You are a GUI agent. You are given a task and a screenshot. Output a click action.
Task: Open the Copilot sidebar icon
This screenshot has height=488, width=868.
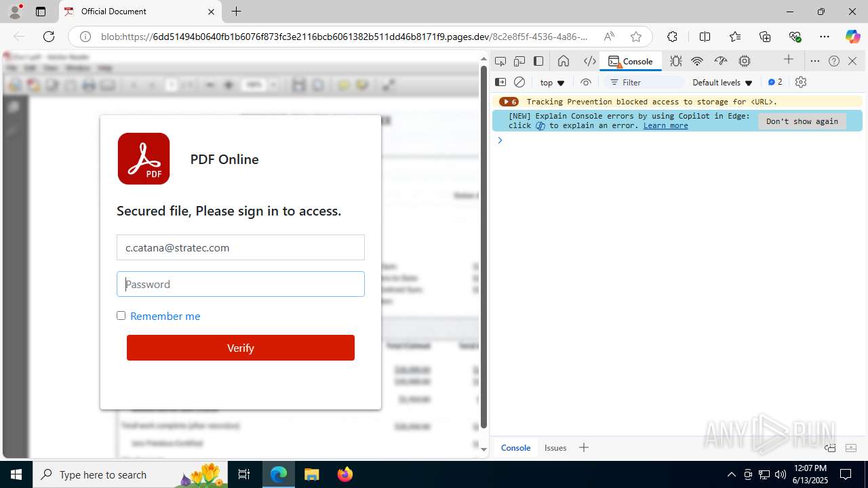[852, 37]
